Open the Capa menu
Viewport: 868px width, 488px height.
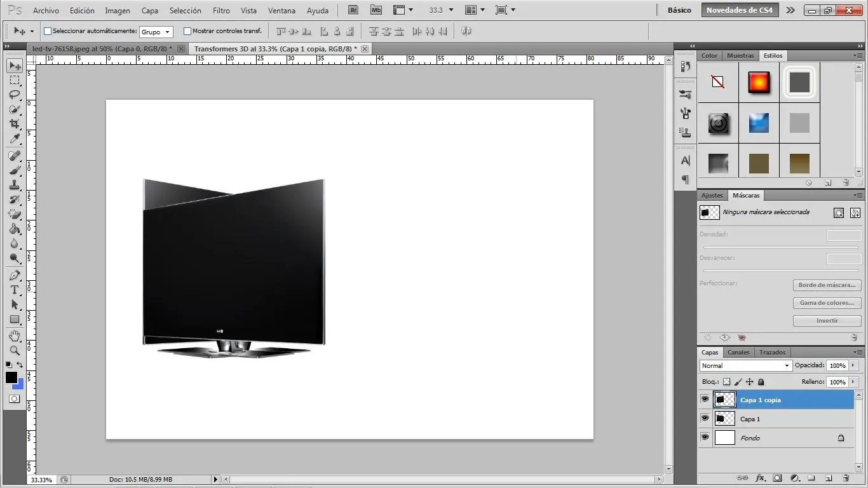coord(150,11)
